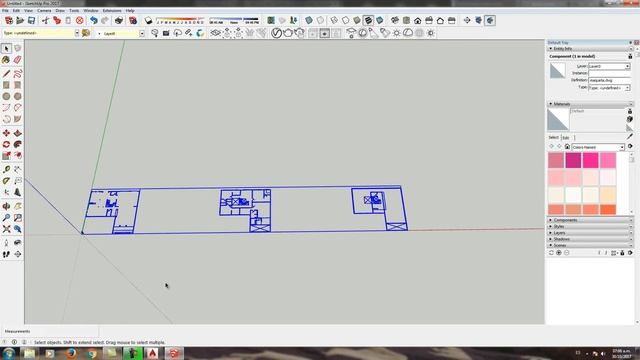The height and width of the screenshot is (360, 640).
Task: Switch to the Select tab in Materials
Action: tap(553, 138)
